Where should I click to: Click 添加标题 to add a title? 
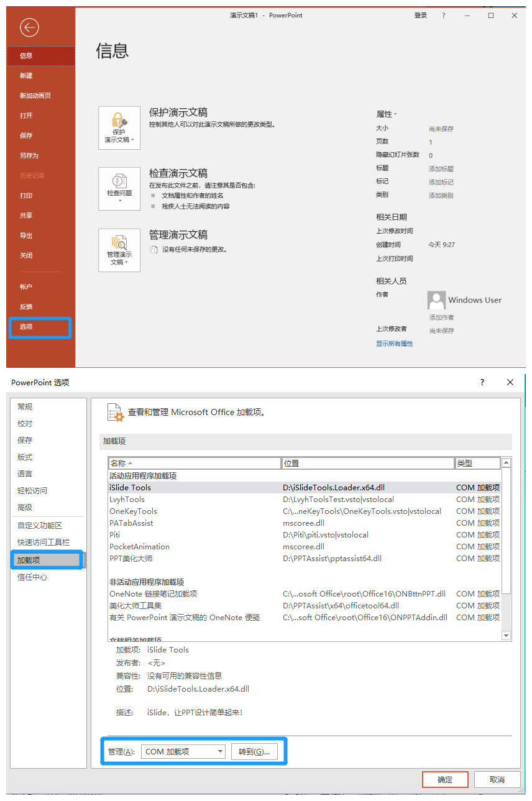(441, 169)
